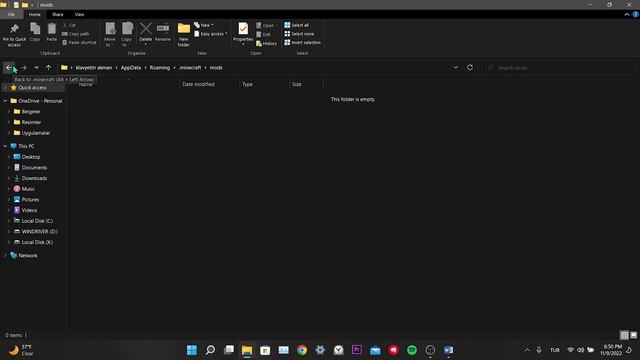Select Documents in the sidebar
The image size is (640, 360).
pyautogui.click(x=34, y=167)
